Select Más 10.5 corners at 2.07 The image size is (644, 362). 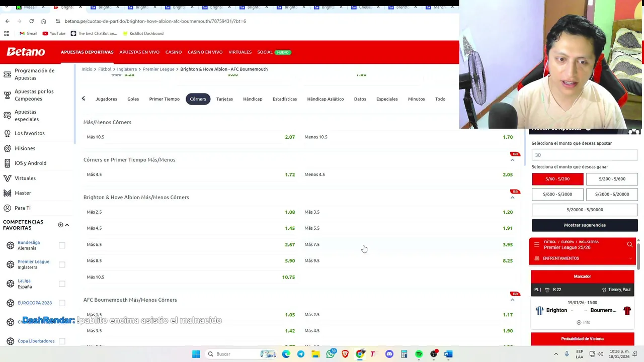[x=191, y=137]
